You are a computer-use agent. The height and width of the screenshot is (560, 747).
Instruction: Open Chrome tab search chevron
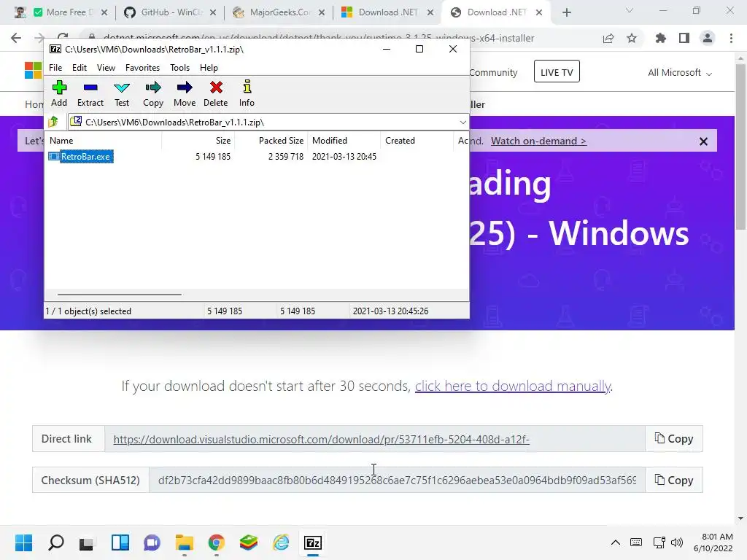coord(630,10)
